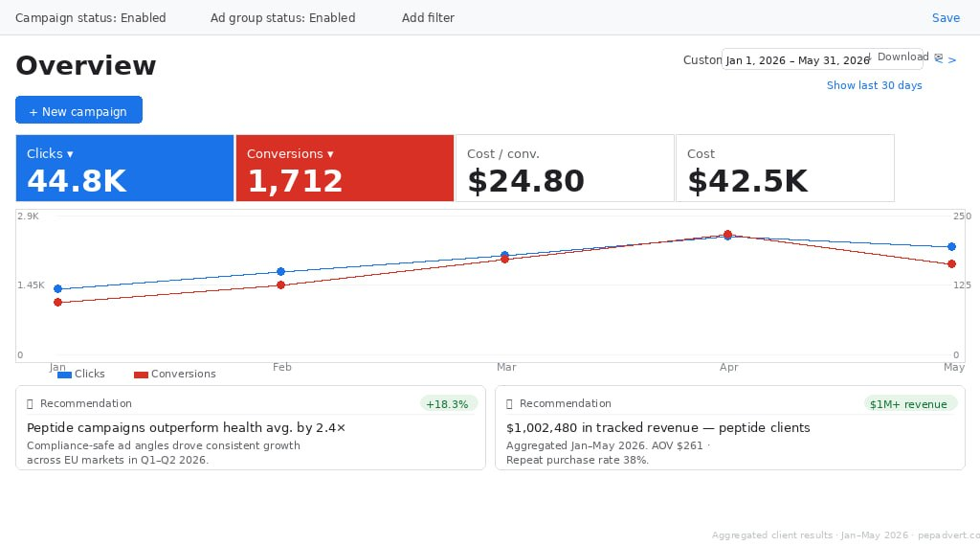The height and width of the screenshot is (546, 980).
Task: Click the red Conversions legend swatch
Action: [142, 375]
